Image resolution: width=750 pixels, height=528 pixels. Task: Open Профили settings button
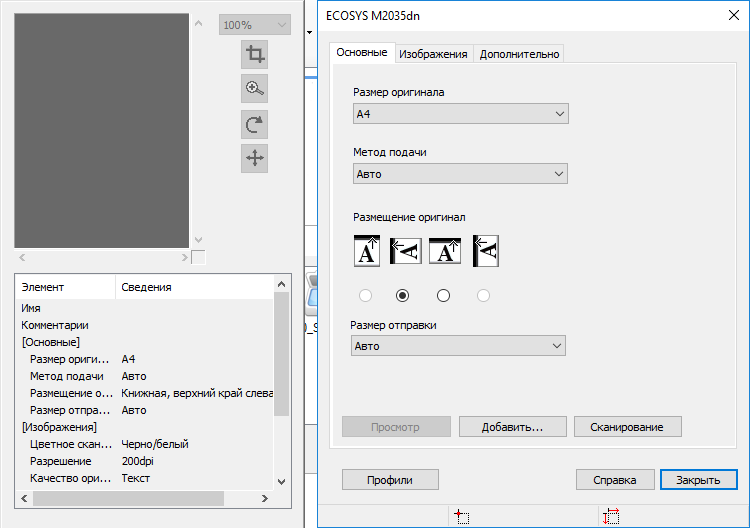(391, 480)
